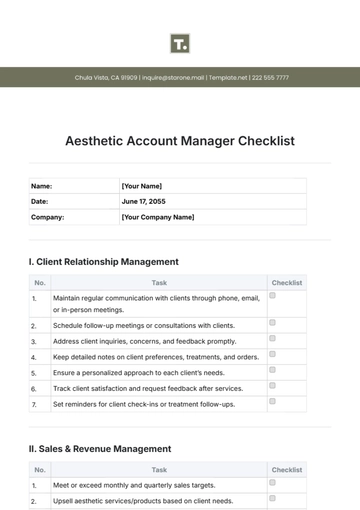Image resolution: width=360 pixels, height=510 pixels.
Task: Tick checkbox for address client inquiries task
Action: 272,338
